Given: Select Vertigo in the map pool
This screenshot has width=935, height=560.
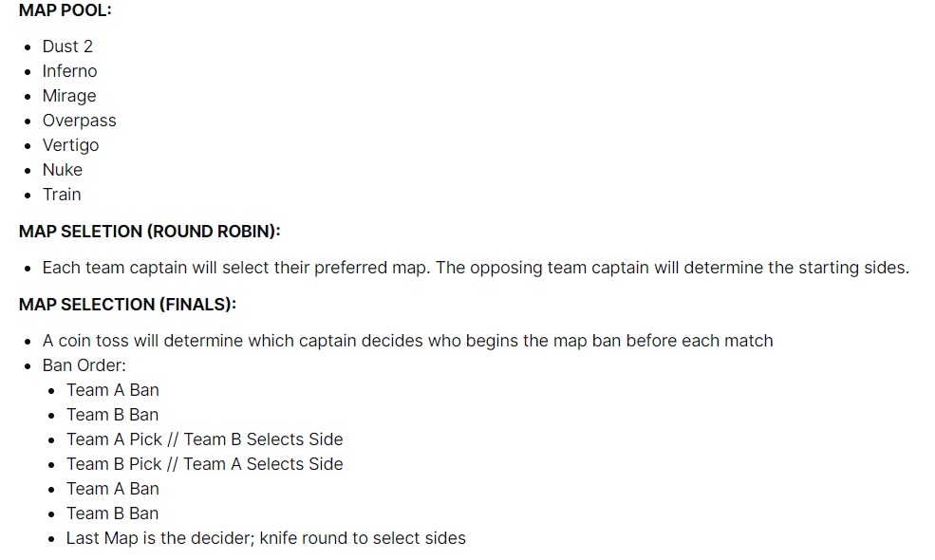Looking at the screenshot, I should tap(70, 145).
